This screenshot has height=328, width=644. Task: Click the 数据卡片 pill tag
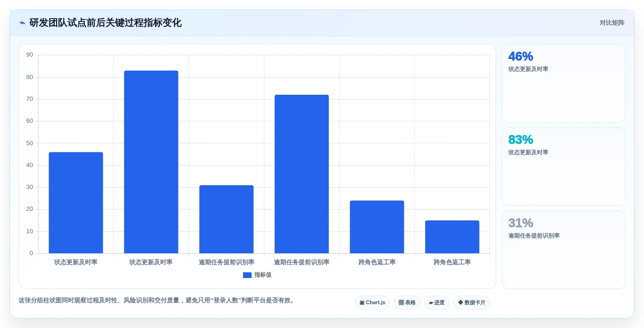(472, 303)
